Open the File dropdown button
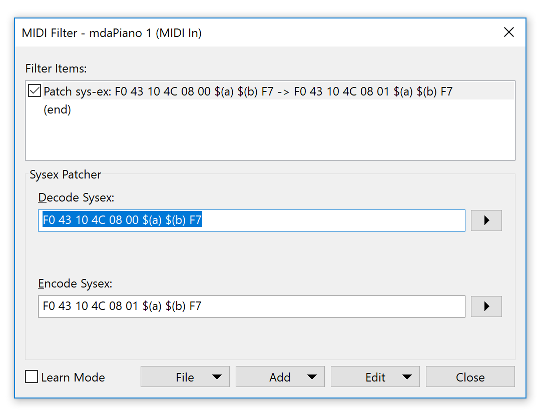Image resolution: width=542 pixels, height=415 pixels. pyautogui.click(x=185, y=377)
